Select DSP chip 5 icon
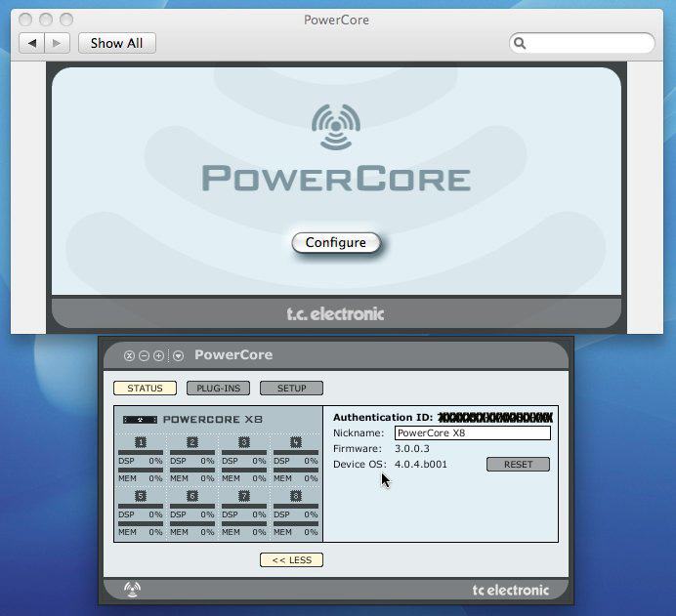The image size is (676, 616). click(141, 496)
